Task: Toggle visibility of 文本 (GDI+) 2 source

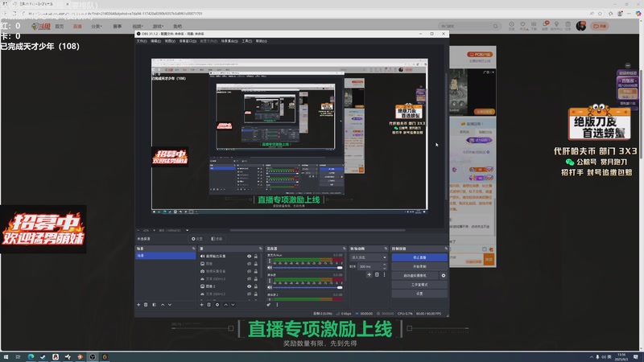Action: tap(249, 294)
